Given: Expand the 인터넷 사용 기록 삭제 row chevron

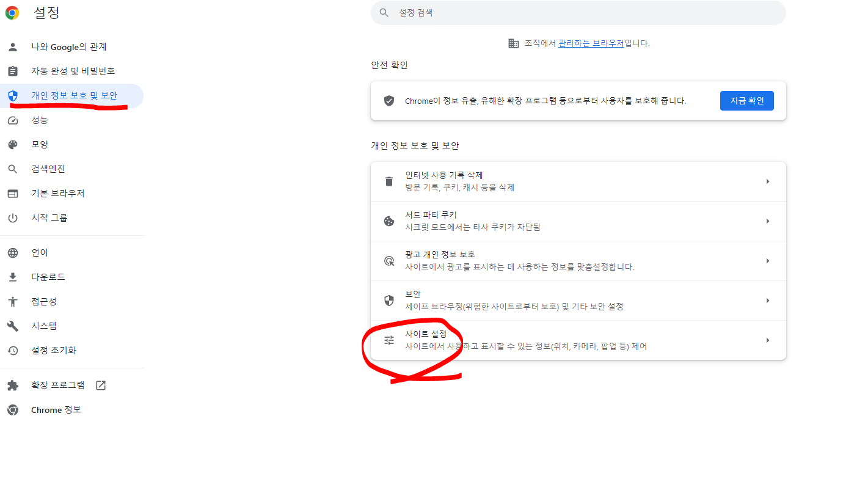Looking at the screenshot, I should [768, 181].
